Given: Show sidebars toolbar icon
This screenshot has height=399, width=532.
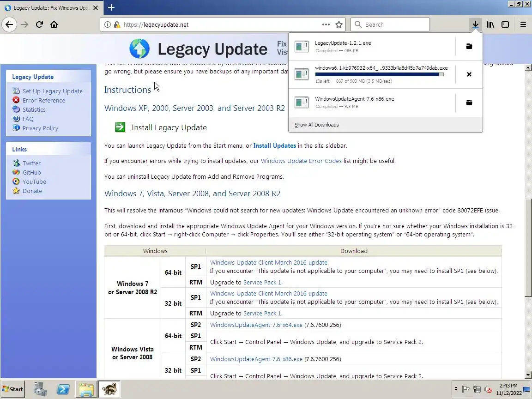Looking at the screenshot, I should pyautogui.click(x=505, y=24).
